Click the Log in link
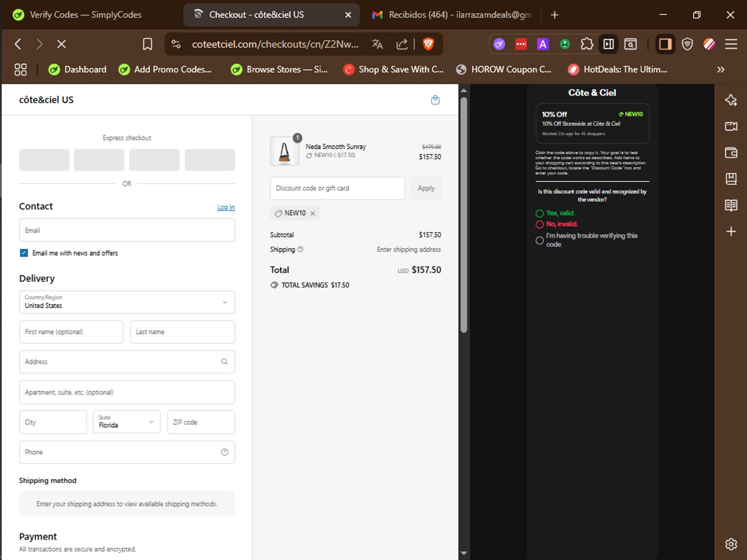The width and height of the screenshot is (747, 560). (226, 207)
